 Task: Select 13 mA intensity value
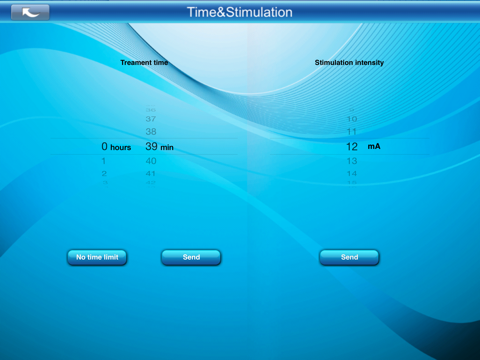pyautogui.click(x=352, y=161)
